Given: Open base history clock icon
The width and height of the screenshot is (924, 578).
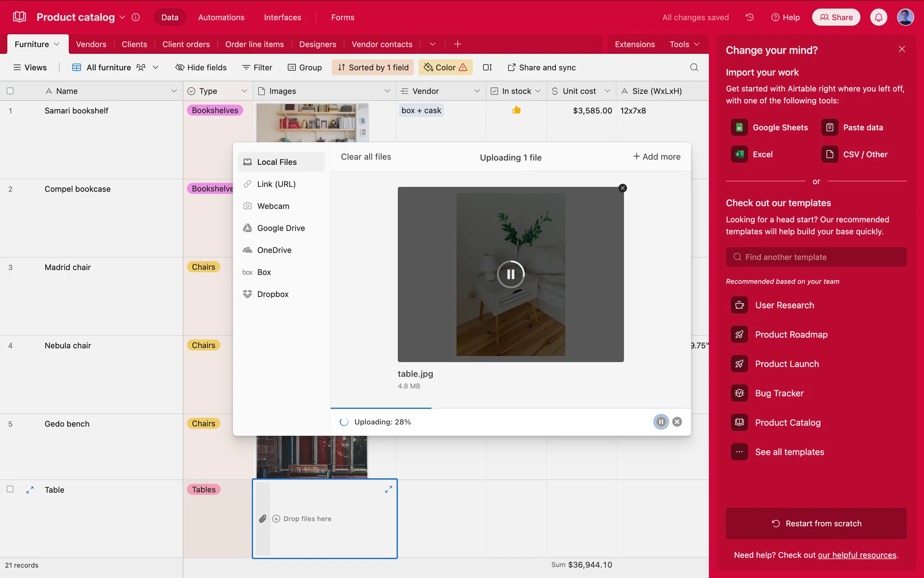Looking at the screenshot, I should (749, 17).
